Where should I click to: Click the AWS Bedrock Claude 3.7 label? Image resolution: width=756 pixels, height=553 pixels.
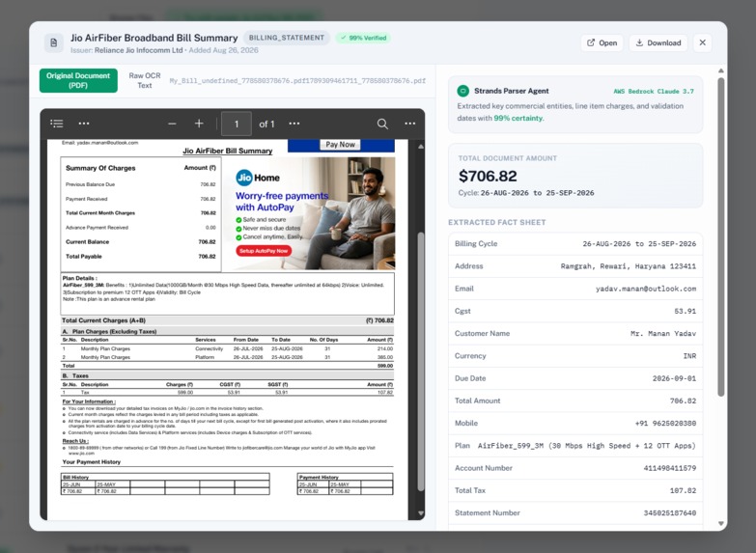pos(654,91)
